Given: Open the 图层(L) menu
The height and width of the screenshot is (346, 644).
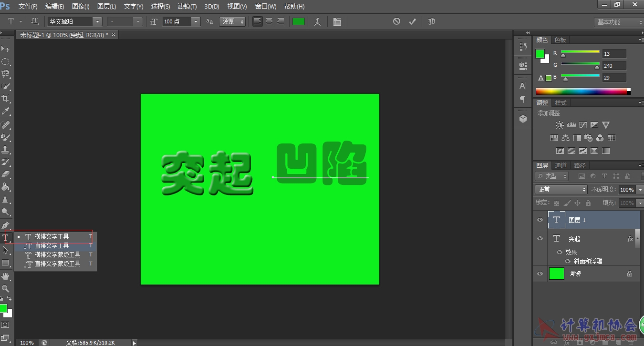Looking at the screenshot, I should [x=106, y=6].
